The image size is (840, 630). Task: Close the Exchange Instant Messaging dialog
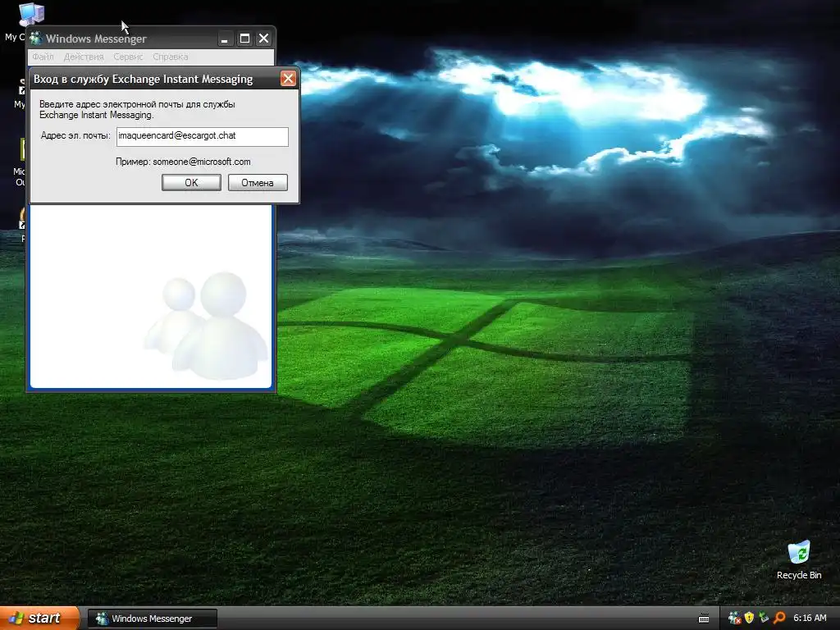(288, 79)
